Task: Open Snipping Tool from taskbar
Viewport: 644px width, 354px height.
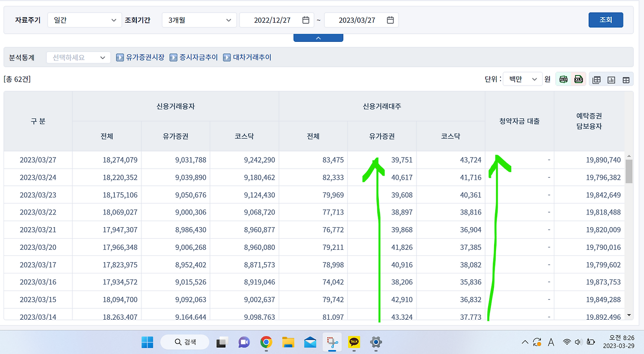Action: click(332, 342)
